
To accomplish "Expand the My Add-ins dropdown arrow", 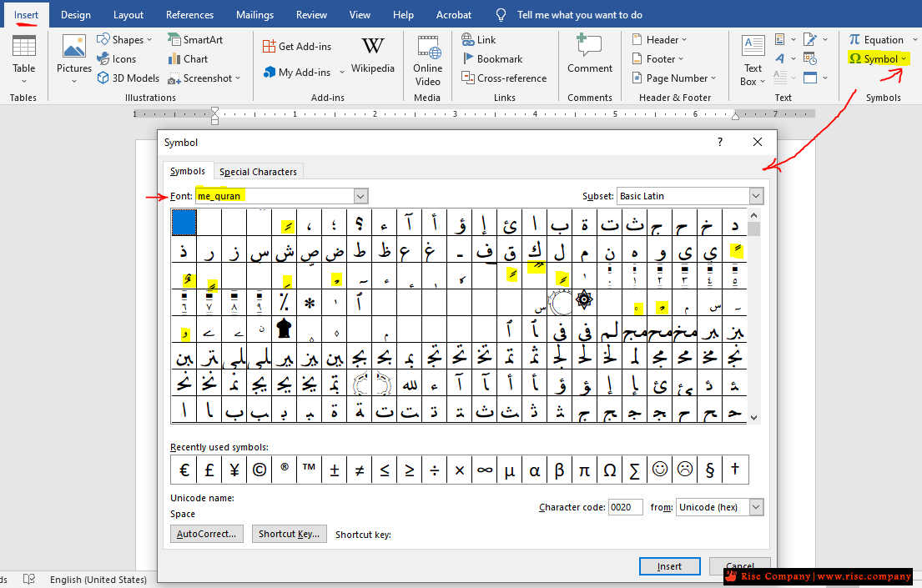I will pos(341,73).
